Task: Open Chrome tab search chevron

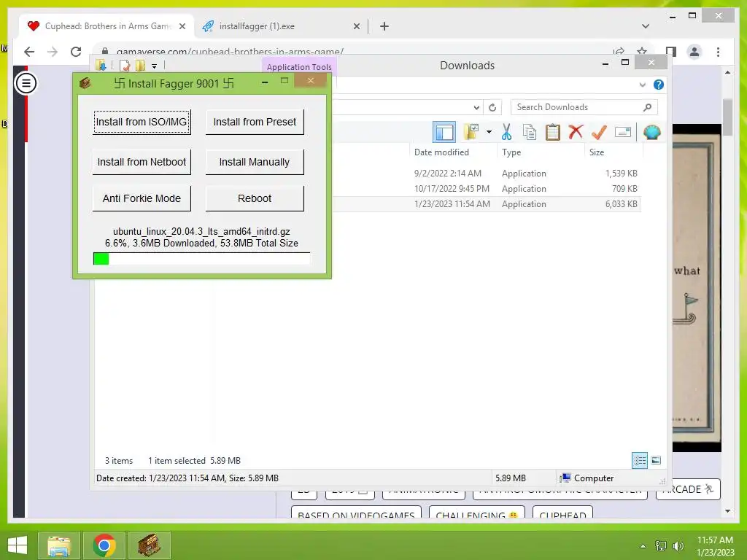Action: 645,26
